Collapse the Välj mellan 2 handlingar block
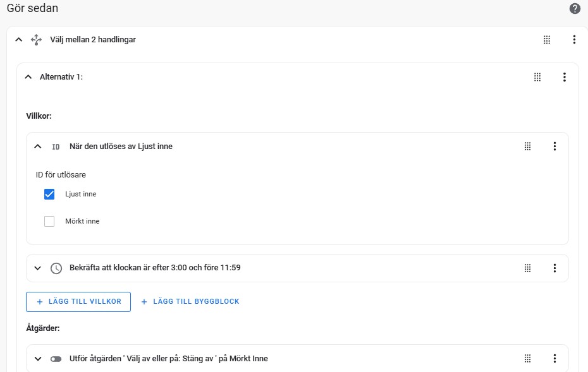This screenshot has height=372, width=588. [x=19, y=39]
